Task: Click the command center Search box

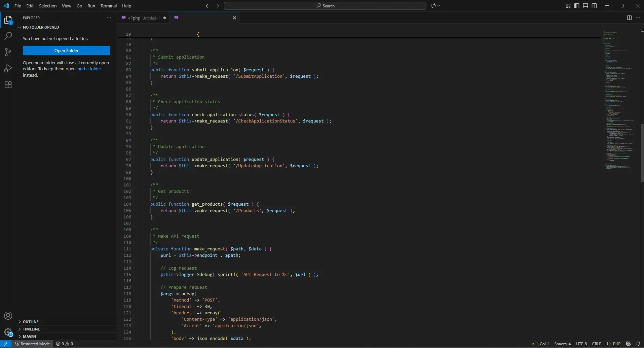Action: [325, 6]
